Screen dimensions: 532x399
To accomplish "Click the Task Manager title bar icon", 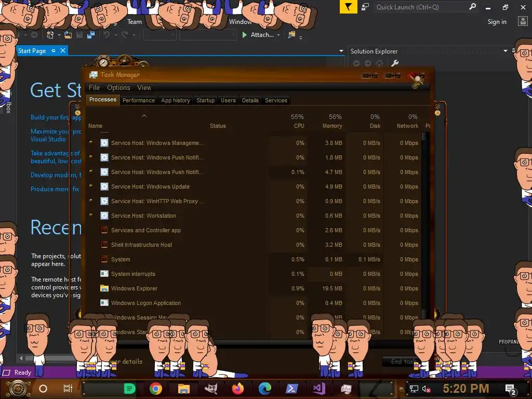I will coord(94,75).
